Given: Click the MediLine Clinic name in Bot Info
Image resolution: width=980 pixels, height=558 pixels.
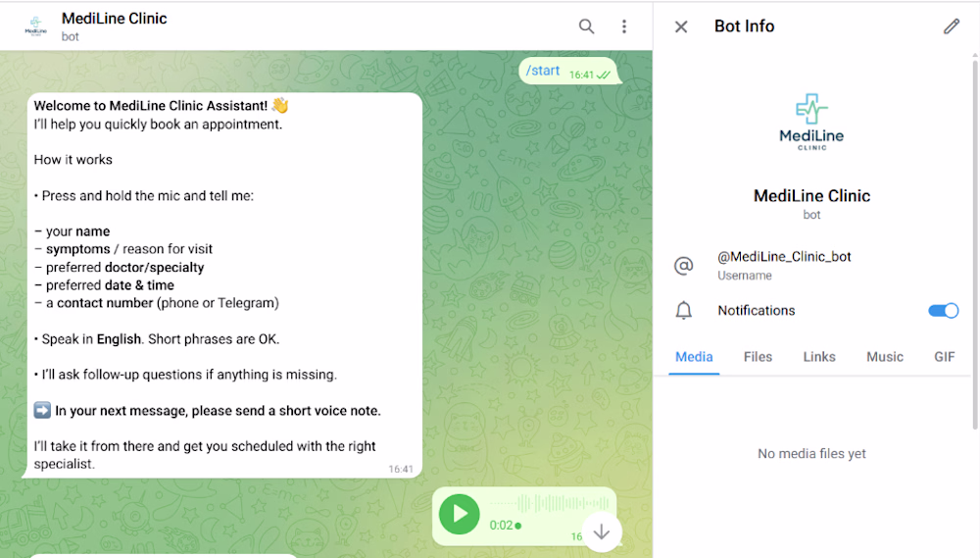Looking at the screenshot, I should pos(811,196).
